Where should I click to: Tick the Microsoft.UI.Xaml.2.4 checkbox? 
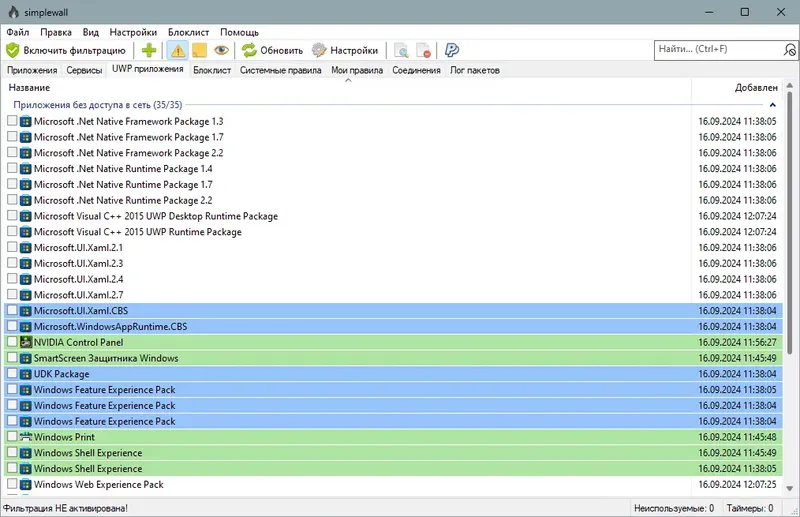point(12,279)
